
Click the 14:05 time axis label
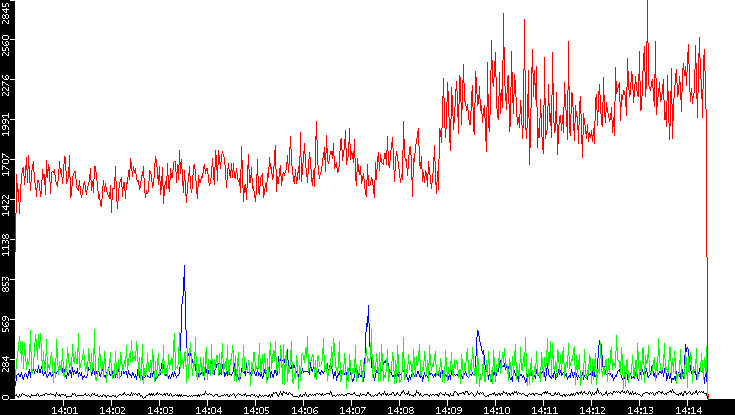[x=256, y=410]
